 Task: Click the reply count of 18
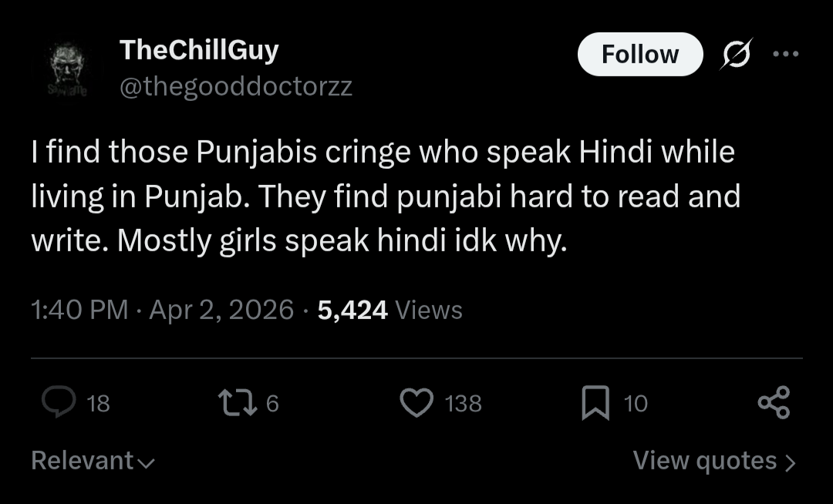pos(98,404)
